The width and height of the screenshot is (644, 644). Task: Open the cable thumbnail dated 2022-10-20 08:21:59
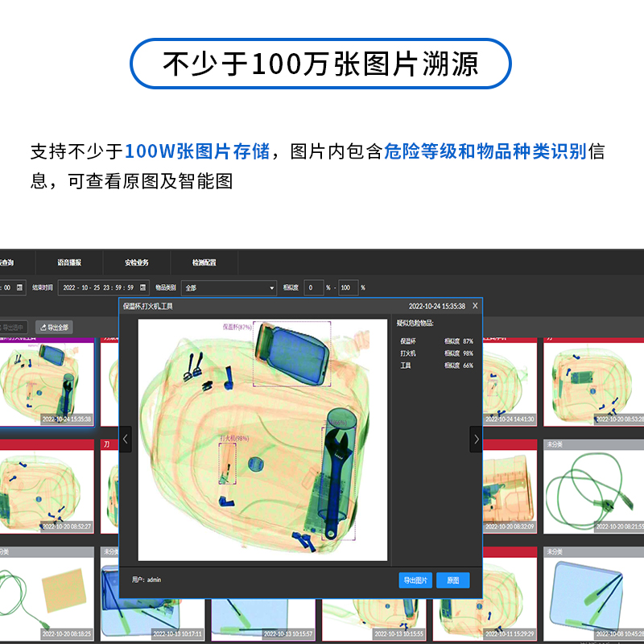[594, 489]
